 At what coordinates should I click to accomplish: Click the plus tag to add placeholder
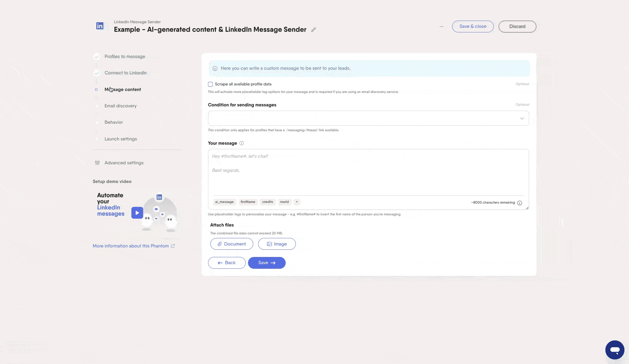pos(297,202)
